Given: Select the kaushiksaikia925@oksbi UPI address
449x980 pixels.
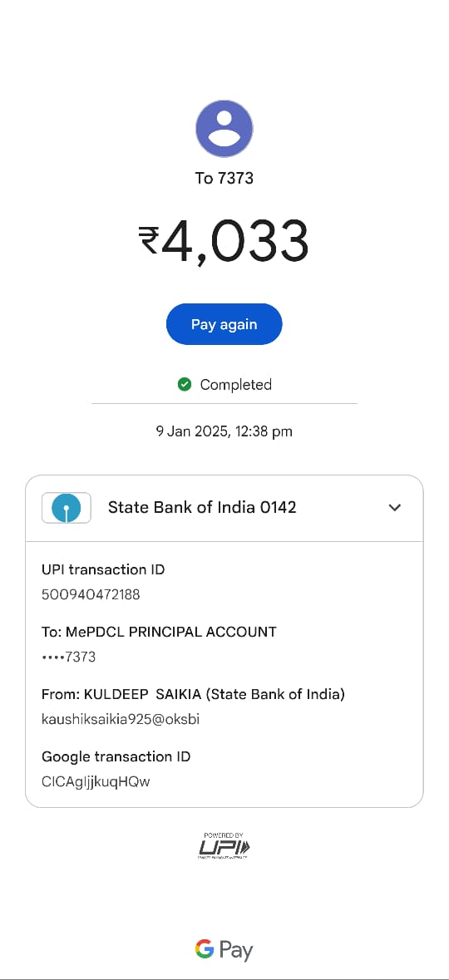Looking at the screenshot, I should [x=121, y=719].
